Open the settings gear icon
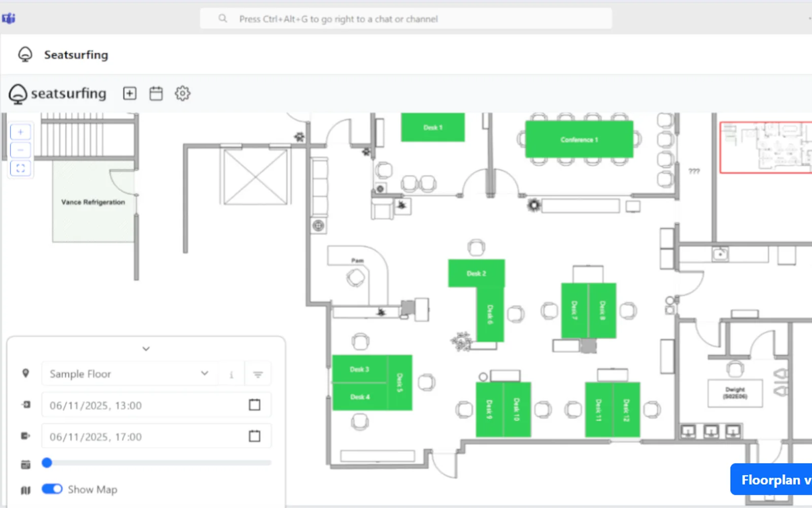Image resolution: width=812 pixels, height=508 pixels. coord(183,93)
